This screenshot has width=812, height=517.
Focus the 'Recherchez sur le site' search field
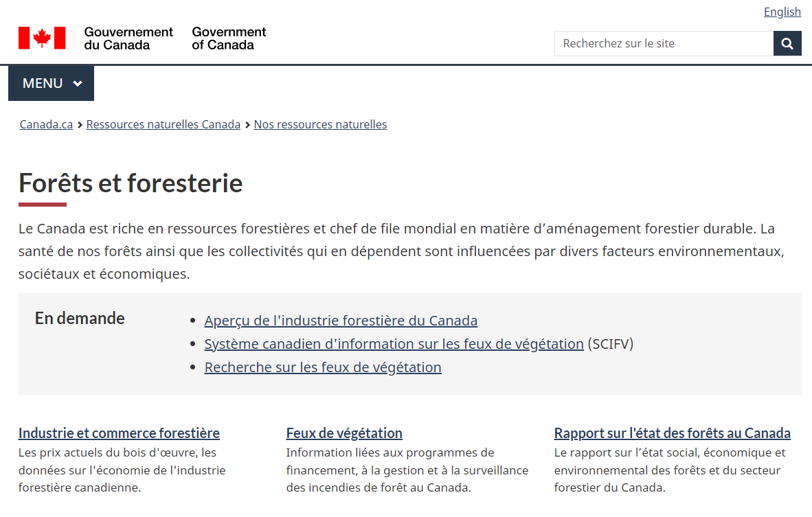[x=663, y=43]
